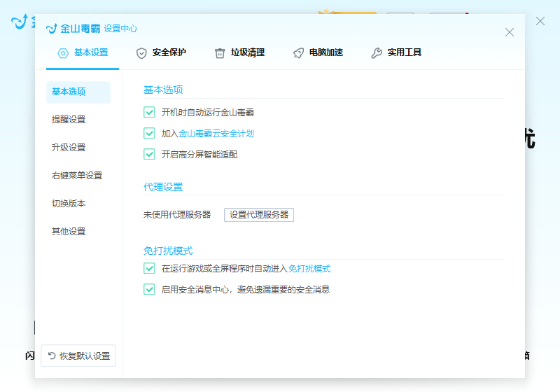Click the 设置代理服务器 button
This screenshot has height=392, width=560.
(259, 215)
